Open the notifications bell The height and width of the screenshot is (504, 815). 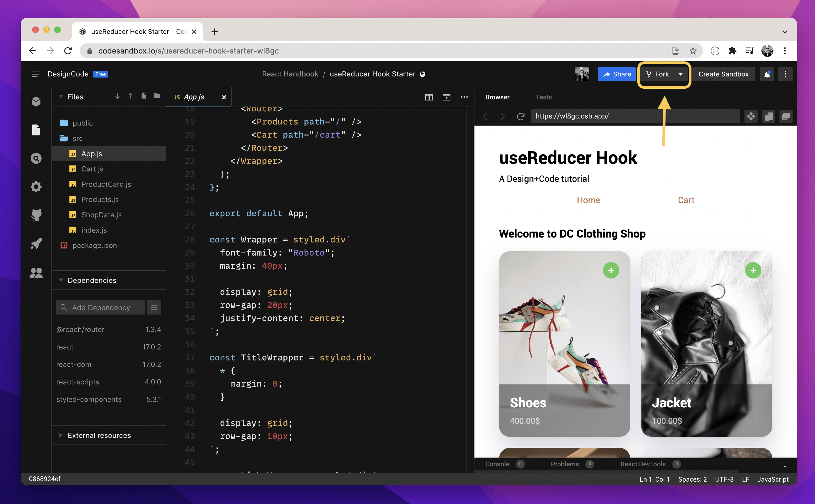pos(767,74)
